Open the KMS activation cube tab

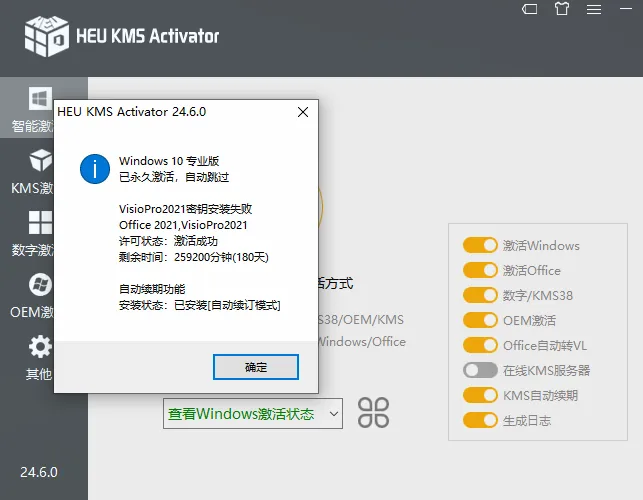[x=41, y=160]
